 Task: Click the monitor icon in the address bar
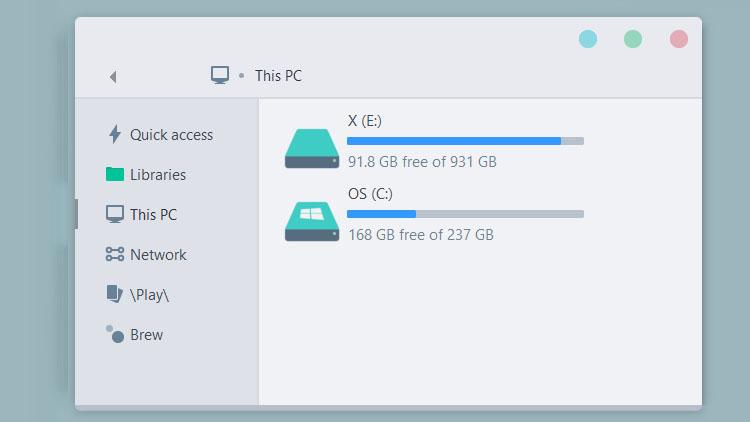[220, 75]
